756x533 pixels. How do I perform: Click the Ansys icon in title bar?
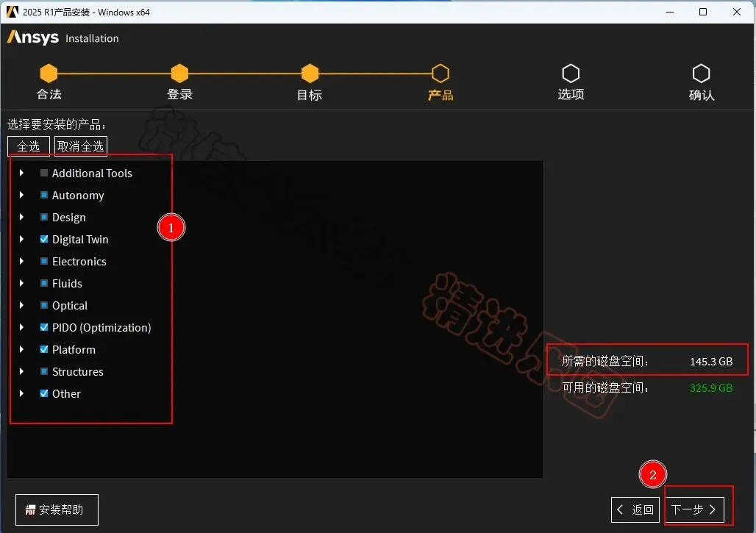12,12
